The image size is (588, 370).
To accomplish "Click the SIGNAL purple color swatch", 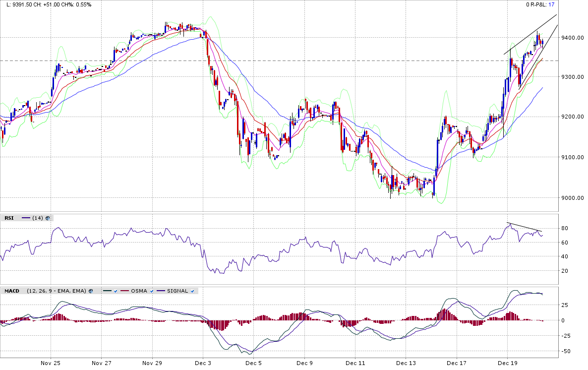I will pos(161,291).
